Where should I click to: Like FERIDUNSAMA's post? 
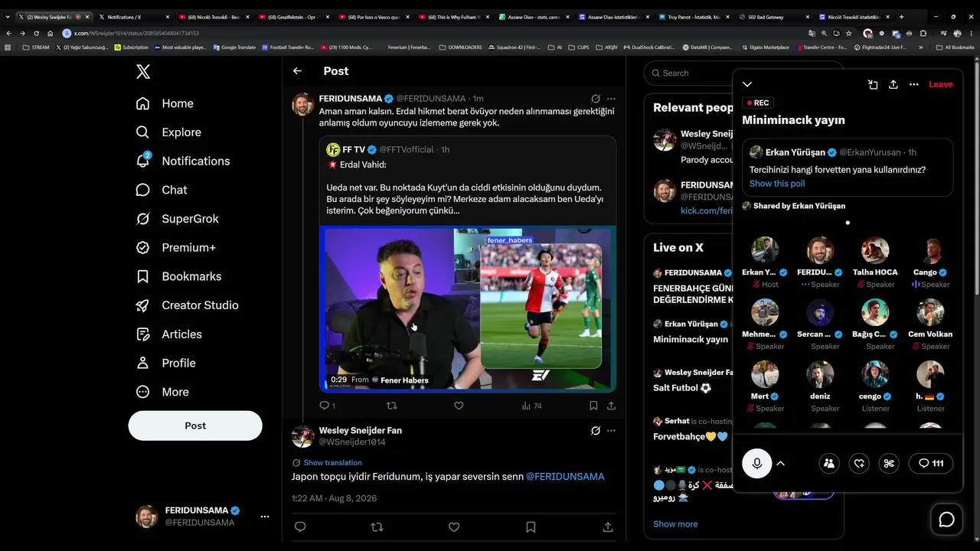459,406
